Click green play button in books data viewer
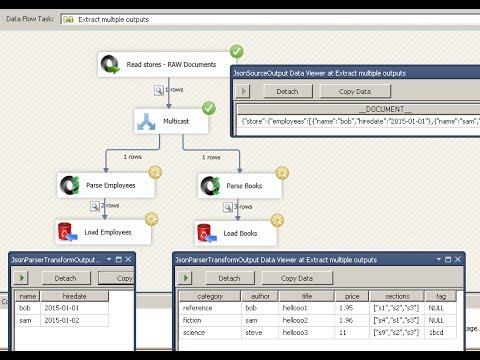This screenshot has width=480, height=360. (185, 278)
